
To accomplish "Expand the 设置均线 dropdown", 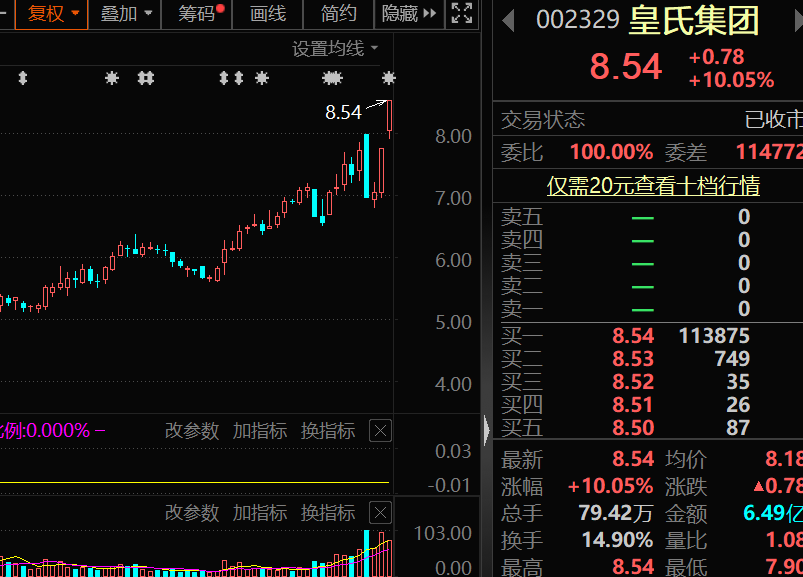I will (x=335, y=48).
